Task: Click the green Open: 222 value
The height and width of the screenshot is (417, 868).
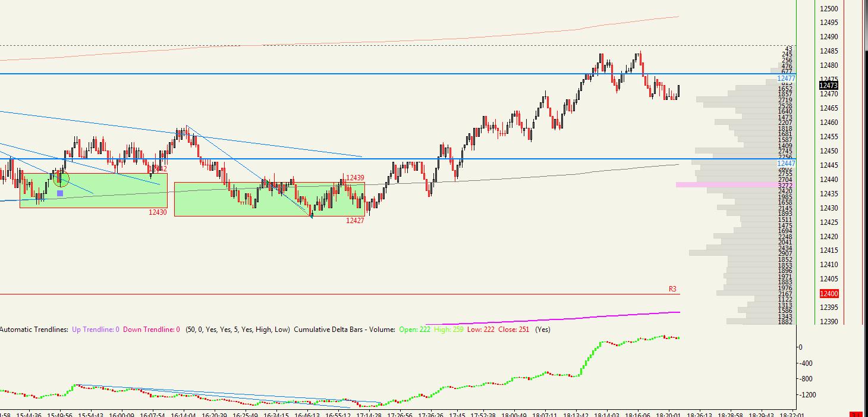Action: (x=415, y=330)
